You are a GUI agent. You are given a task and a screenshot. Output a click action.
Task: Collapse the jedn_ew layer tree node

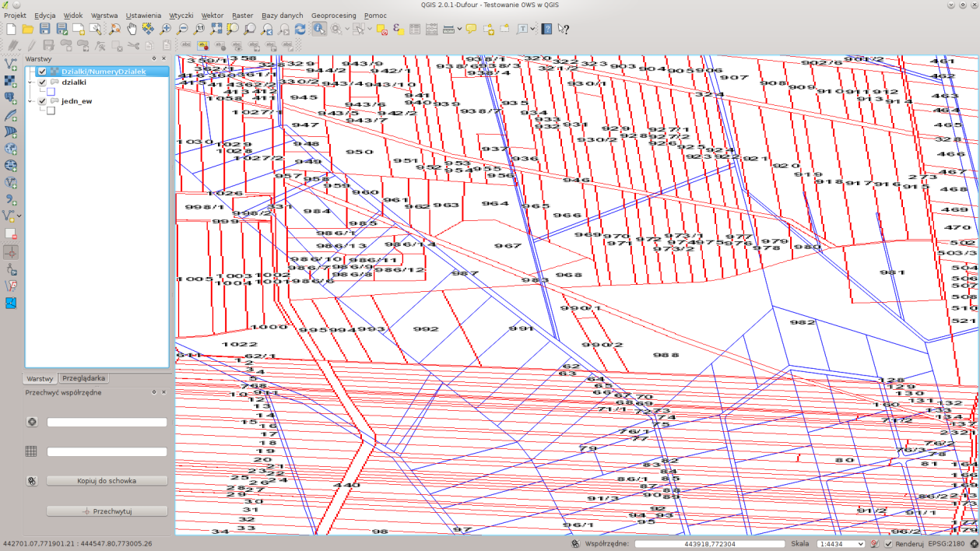31,101
